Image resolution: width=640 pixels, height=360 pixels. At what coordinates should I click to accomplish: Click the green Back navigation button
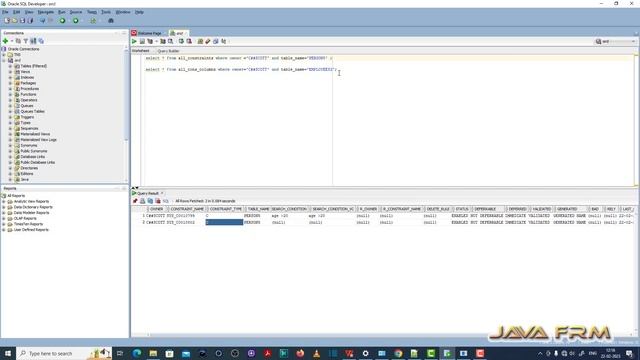tap(62, 20)
